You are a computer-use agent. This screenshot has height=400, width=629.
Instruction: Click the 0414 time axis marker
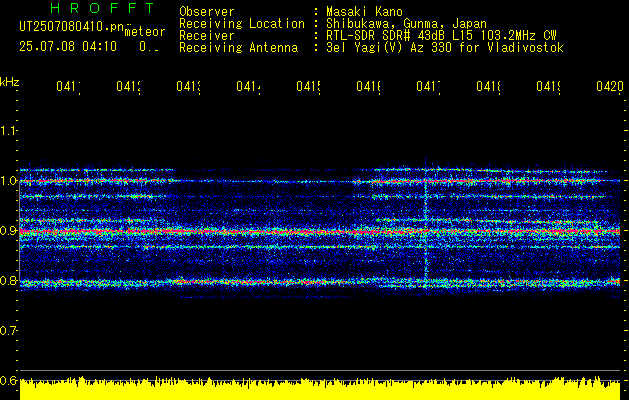click(248, 86)
